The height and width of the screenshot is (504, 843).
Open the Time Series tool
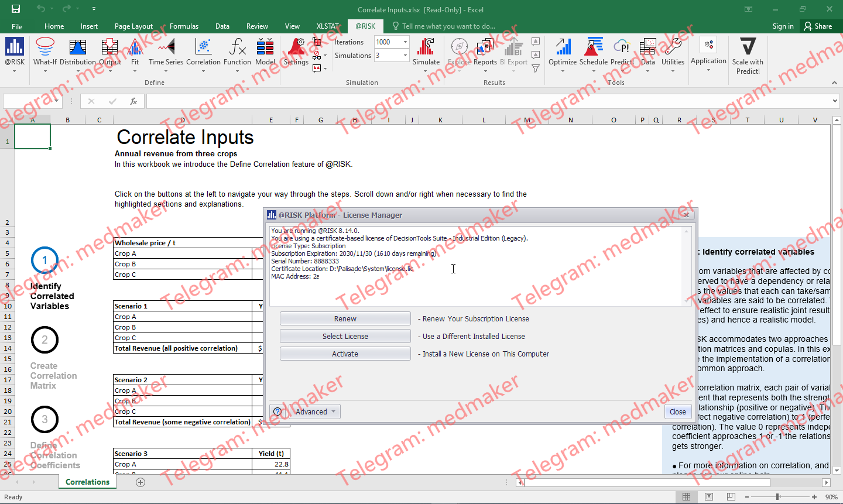[x=166, y=52]
